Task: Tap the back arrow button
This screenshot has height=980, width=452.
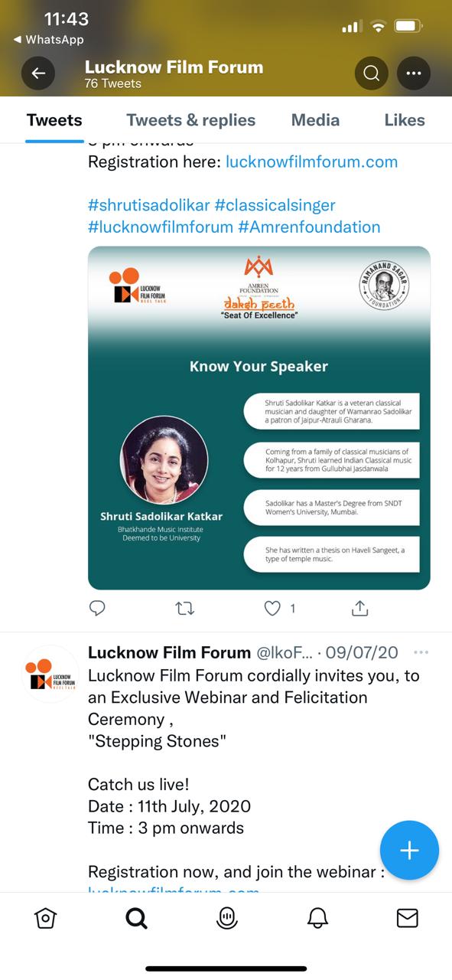Action: coord(38,73)
